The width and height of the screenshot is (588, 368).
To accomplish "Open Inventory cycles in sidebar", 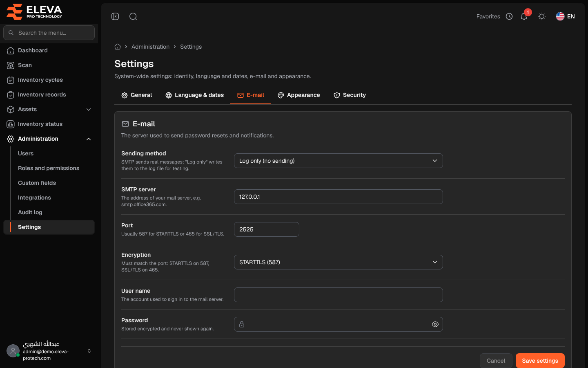I will coord(49,80).
